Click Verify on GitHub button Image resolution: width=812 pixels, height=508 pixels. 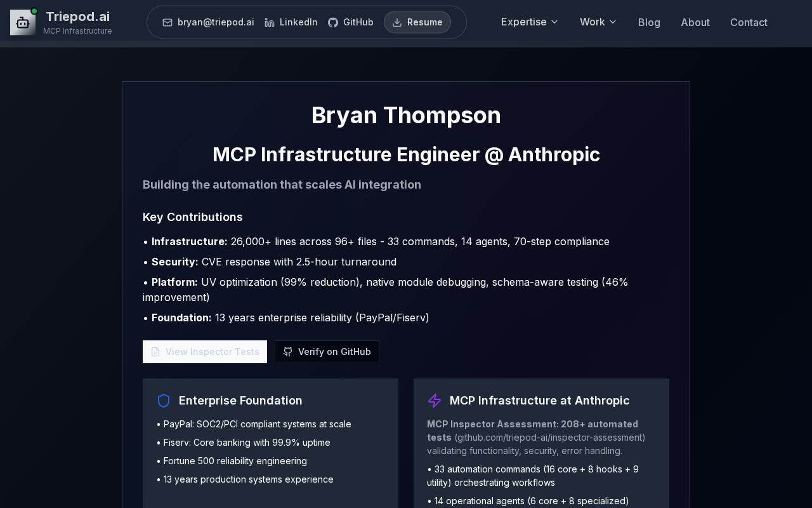327,352
